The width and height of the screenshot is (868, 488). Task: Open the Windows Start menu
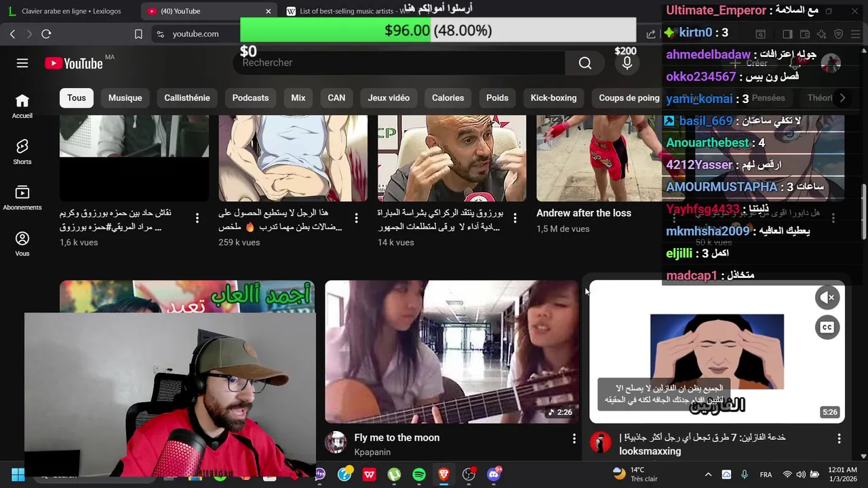pyautogui.click(x=18, y=474)
